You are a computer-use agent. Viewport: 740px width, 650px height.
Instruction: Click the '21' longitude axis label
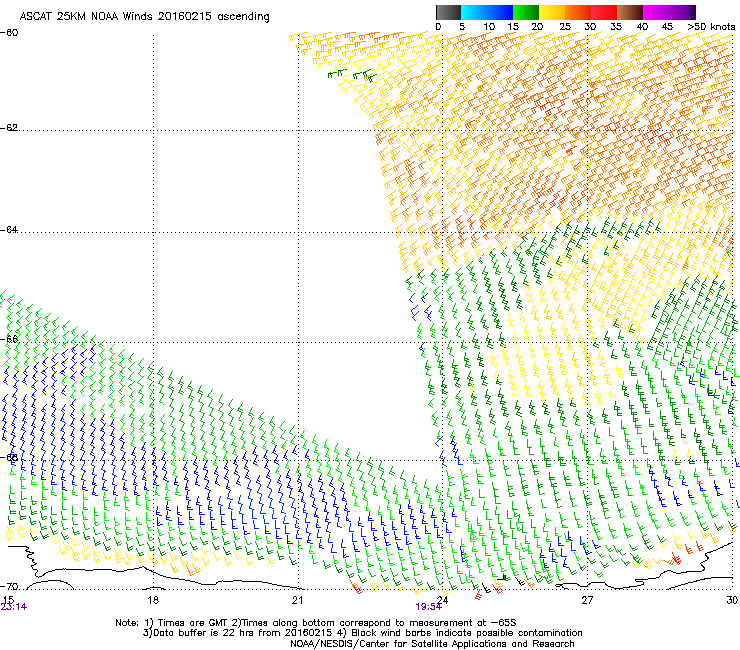pos(297,600)
